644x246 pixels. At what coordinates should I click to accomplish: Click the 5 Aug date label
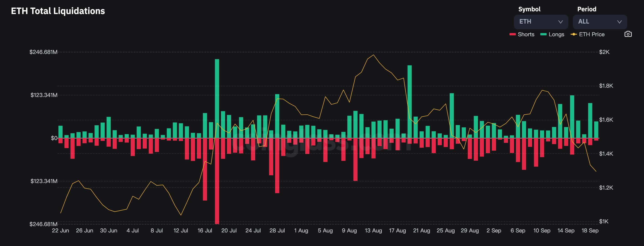325,231
